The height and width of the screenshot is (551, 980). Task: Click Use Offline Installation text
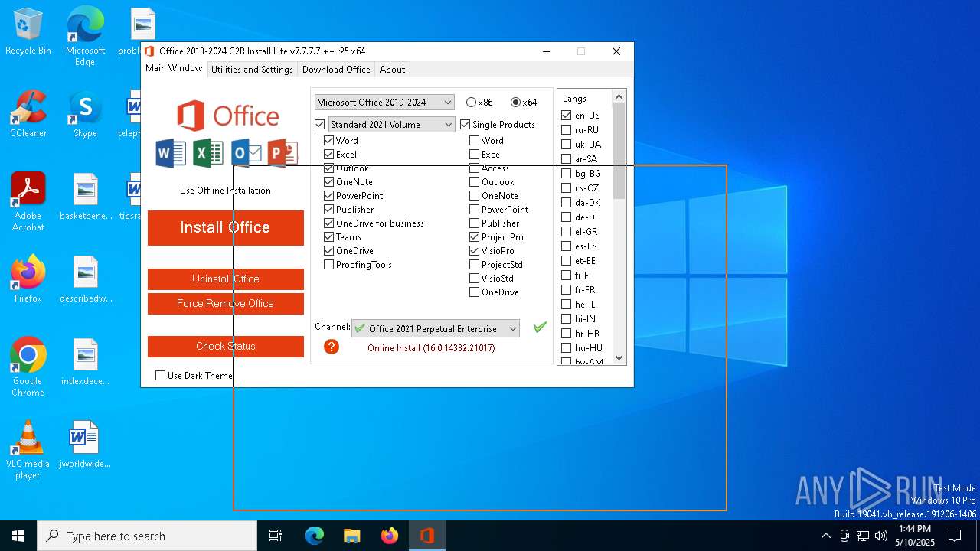(225, 190)
